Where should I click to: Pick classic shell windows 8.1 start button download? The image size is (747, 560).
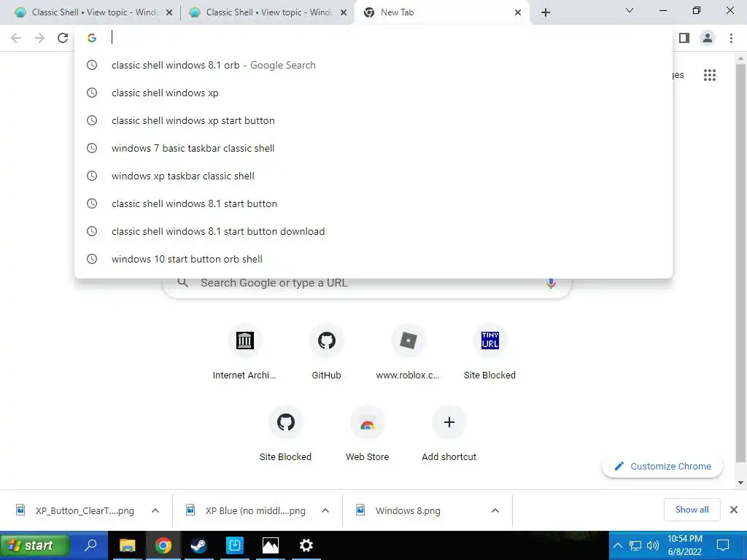tap(373, 231)
